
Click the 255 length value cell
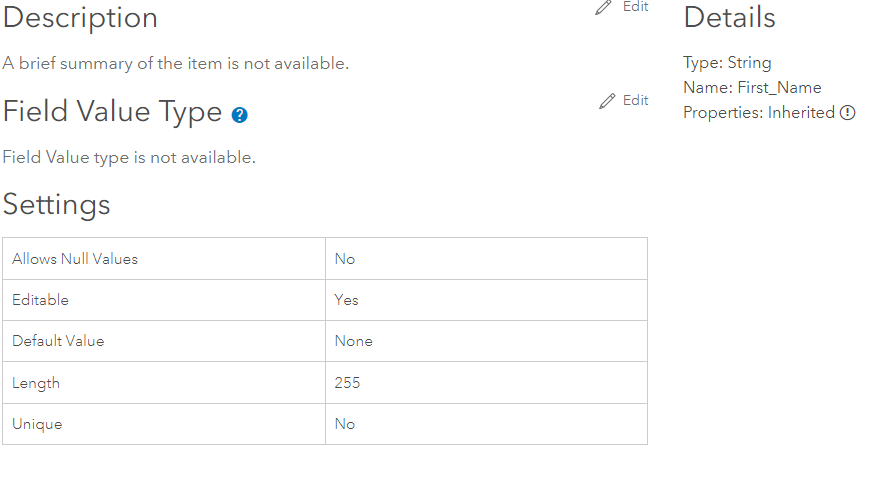pos(347,383)
